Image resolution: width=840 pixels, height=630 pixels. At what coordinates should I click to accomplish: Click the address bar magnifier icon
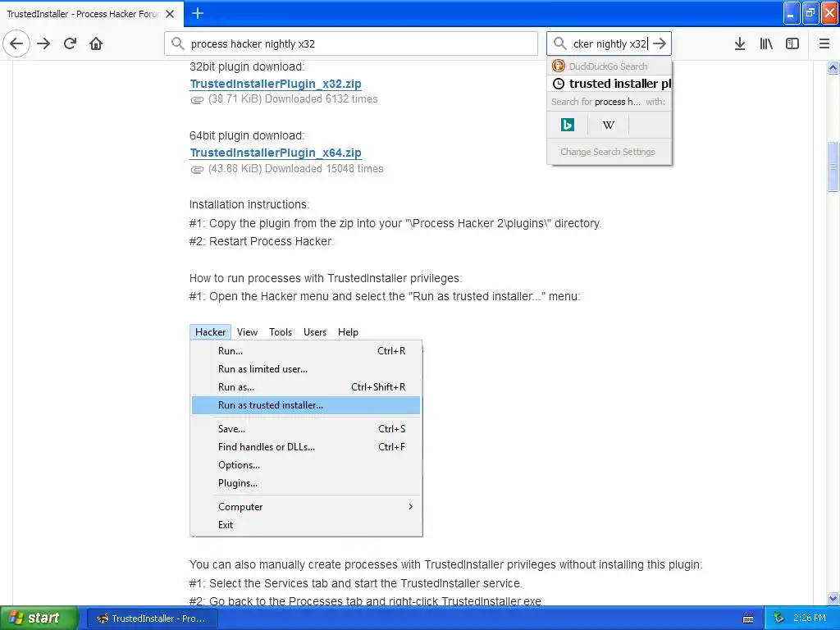point(177,43)
